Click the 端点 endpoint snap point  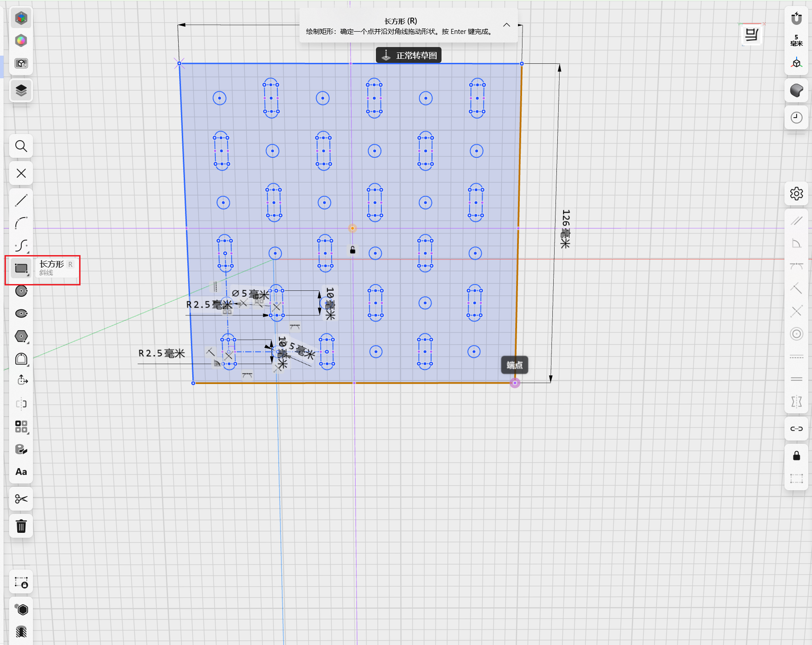(515, 383)
